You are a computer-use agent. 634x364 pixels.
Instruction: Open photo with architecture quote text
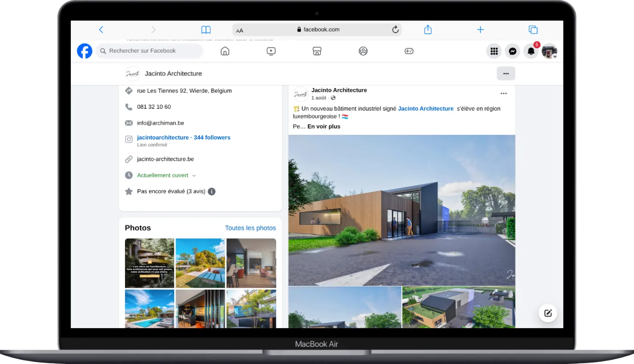tap(149, 263)
